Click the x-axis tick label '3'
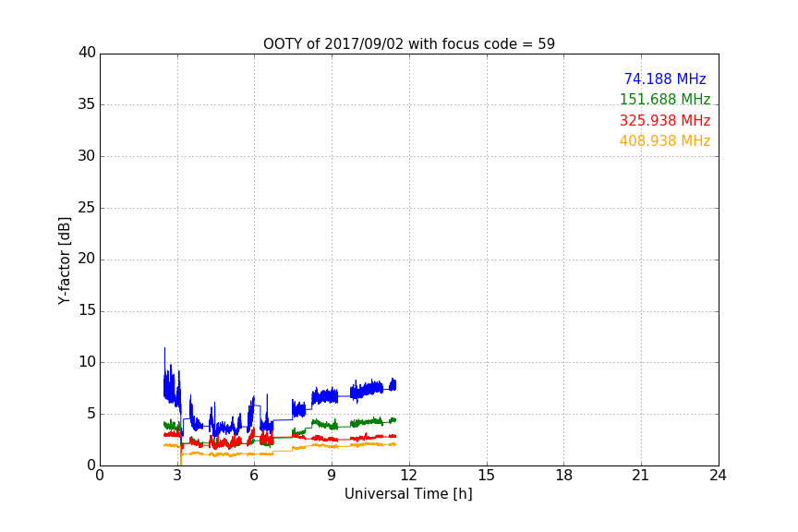 pyautogui.click(x=177, y=476)
